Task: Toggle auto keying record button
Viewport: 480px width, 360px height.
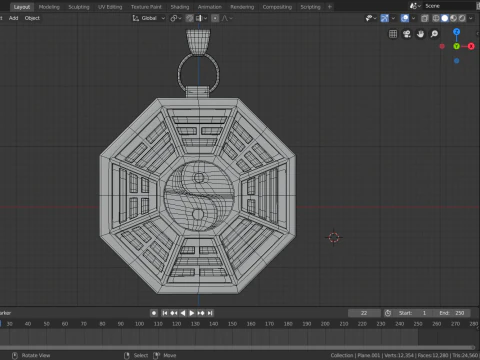Action: 154,313
